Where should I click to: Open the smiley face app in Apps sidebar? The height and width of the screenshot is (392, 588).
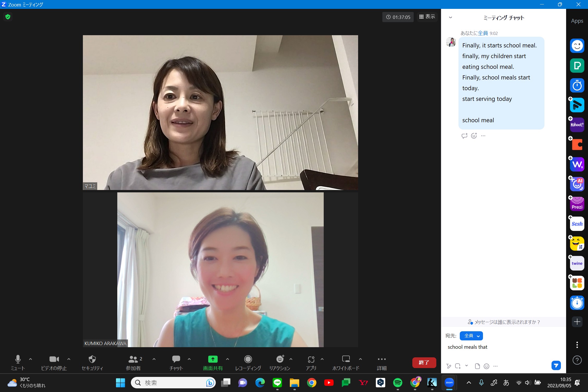click(577, 46)
